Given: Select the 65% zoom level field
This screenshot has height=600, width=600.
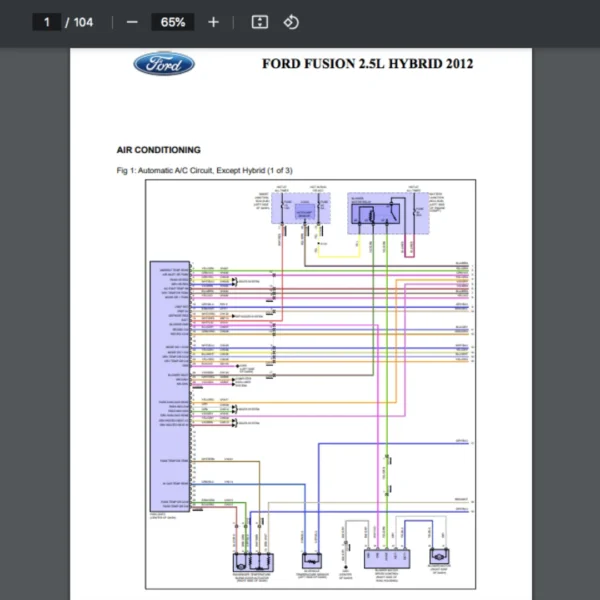Looking at the screenshot, I should [173, 22].
